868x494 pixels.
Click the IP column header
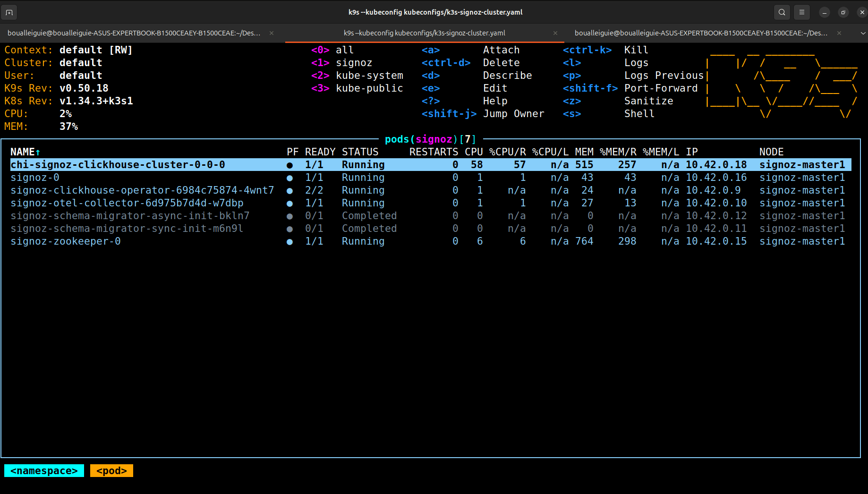point(692,152)
